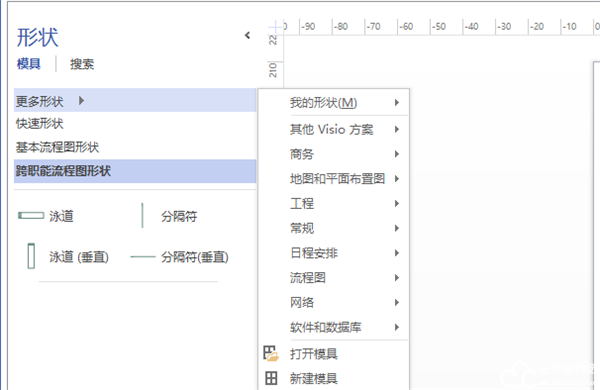Click submenu arrow beside 其他 Visio 方案
The height and width of the screenshot is (390, 600).
(x=397, y=129)
